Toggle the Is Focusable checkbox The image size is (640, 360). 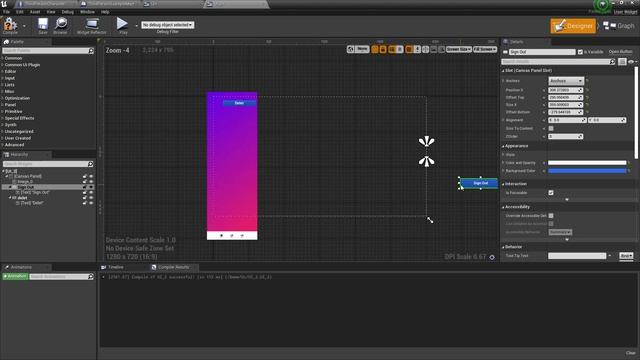click(x=551, y=193)
